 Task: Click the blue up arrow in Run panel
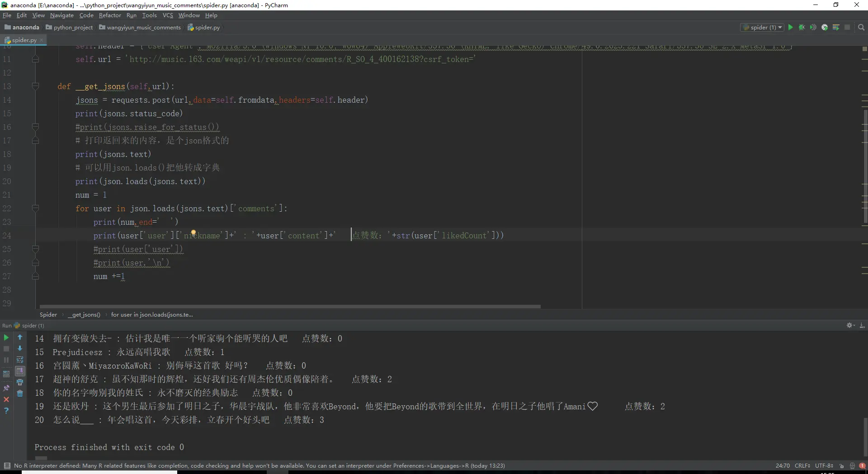tap(20, 337)
